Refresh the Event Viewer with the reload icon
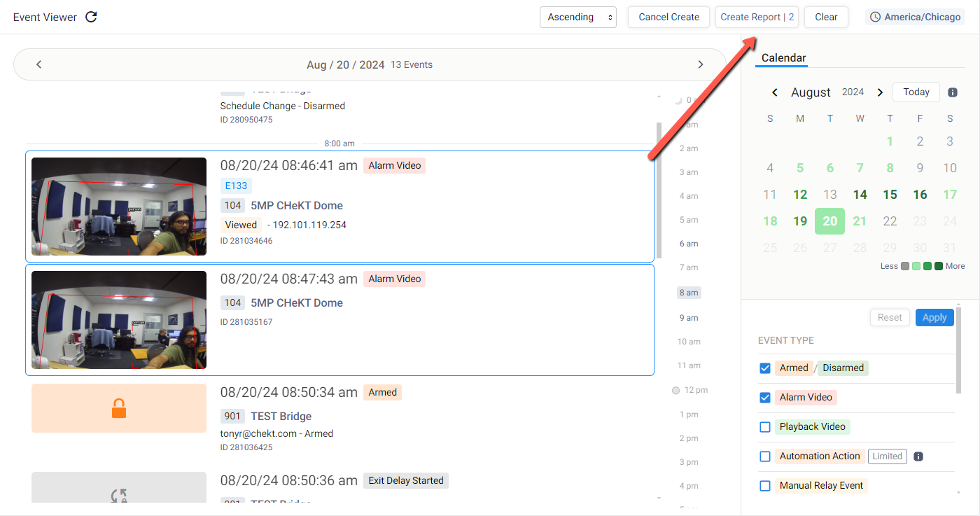Viewport: 980px width, 516px height. click(x=91, y=17)
